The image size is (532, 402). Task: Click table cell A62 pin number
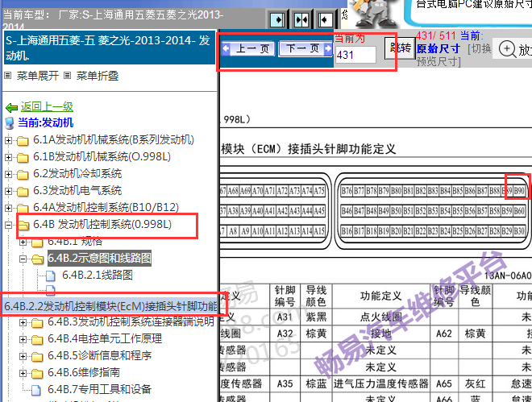444,334
